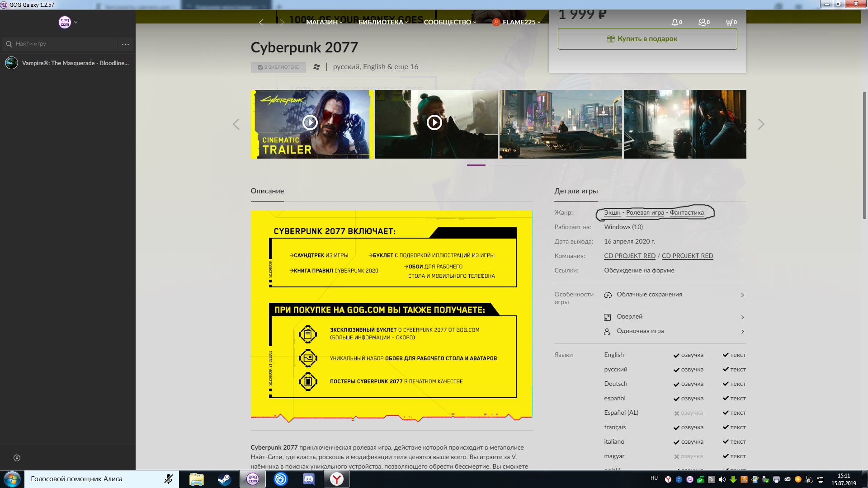Open FLAME225 account dropdown
868x488 pixels.
click(521, 22)
